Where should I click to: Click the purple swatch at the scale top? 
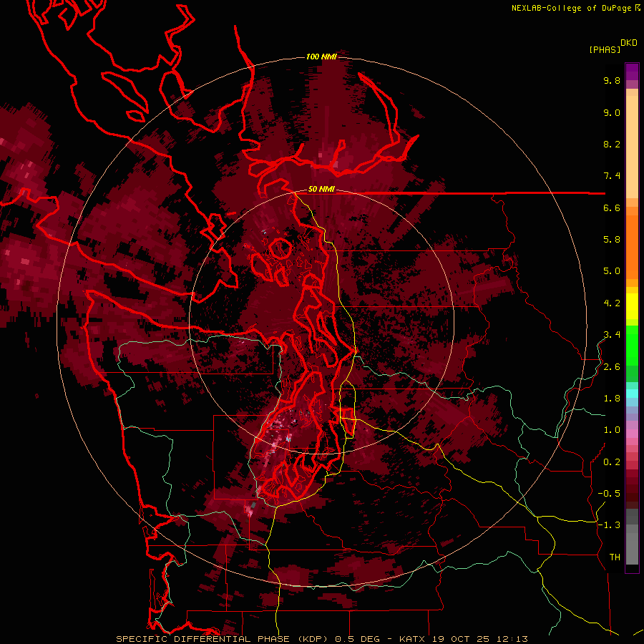pos(632,72)
